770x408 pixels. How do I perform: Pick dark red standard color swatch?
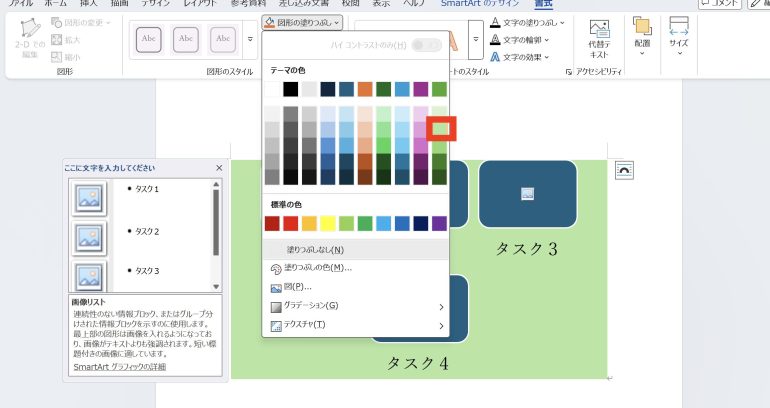pyautogui.click(x=272, y=223)
